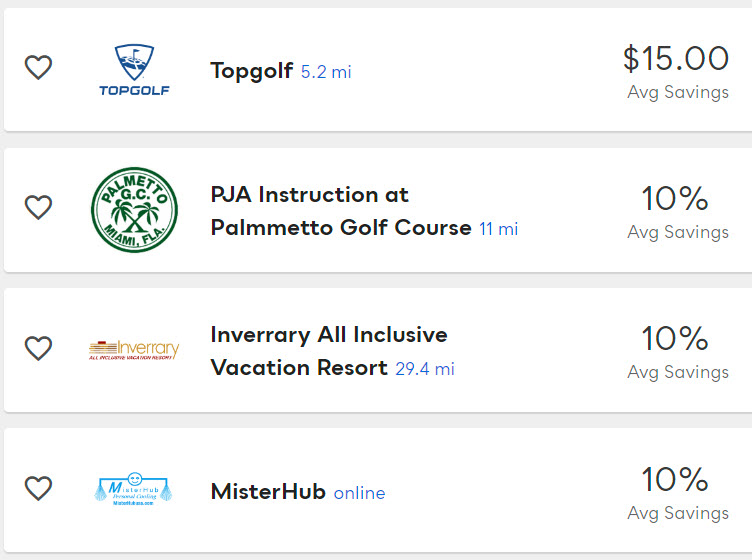
Task: Click the Palmetto G.C. Miami logo
Action: pos(134,210)
